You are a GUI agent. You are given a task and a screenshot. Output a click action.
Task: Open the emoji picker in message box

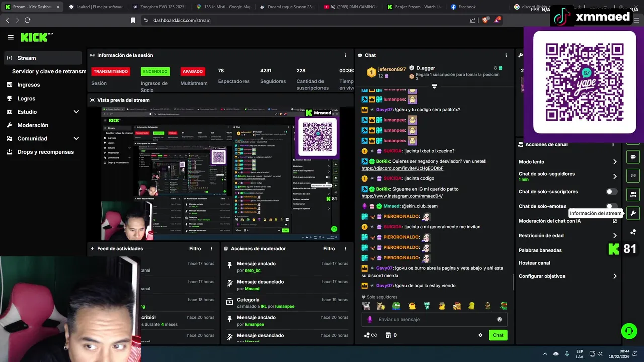coord(499,319)
